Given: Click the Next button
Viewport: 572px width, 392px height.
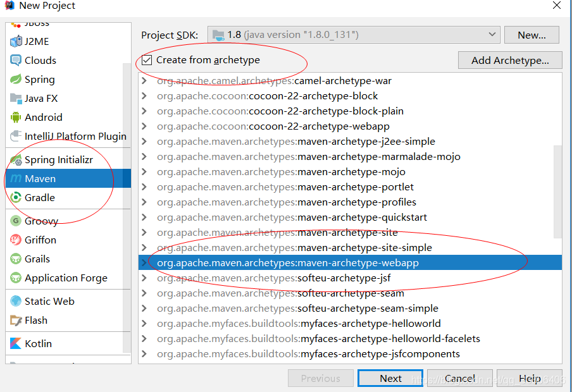Looking at the screenshot, I should (x=390, y=379).
